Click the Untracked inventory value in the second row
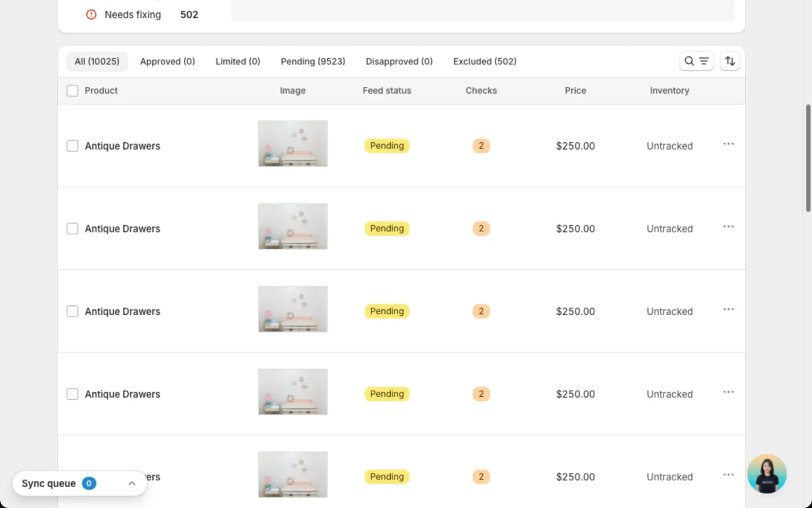The height and width of the screenshot is (508, 812). pyautogui.click(x=669, y=229)
